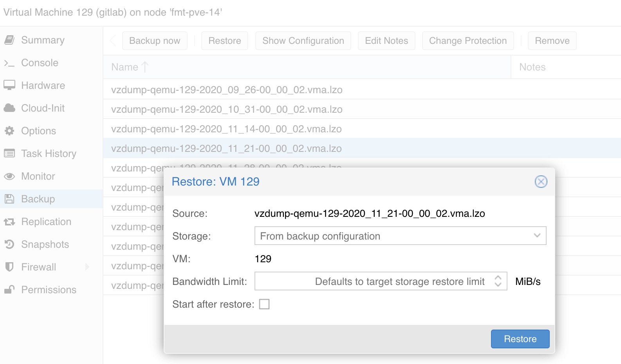Sort backups by the Name column header

tap(125, 67)
